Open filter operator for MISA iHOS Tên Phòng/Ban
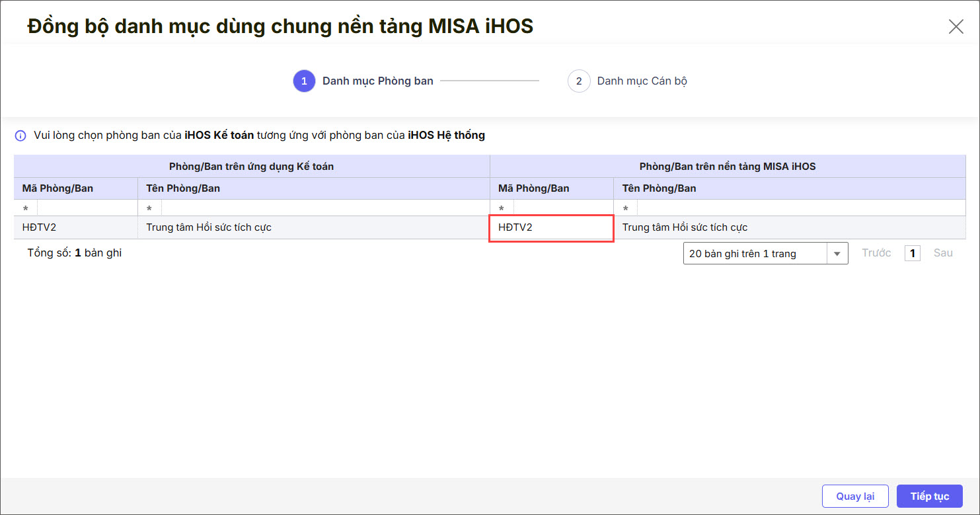Viewport: 980px width, 515px height. tap(625, 208)
